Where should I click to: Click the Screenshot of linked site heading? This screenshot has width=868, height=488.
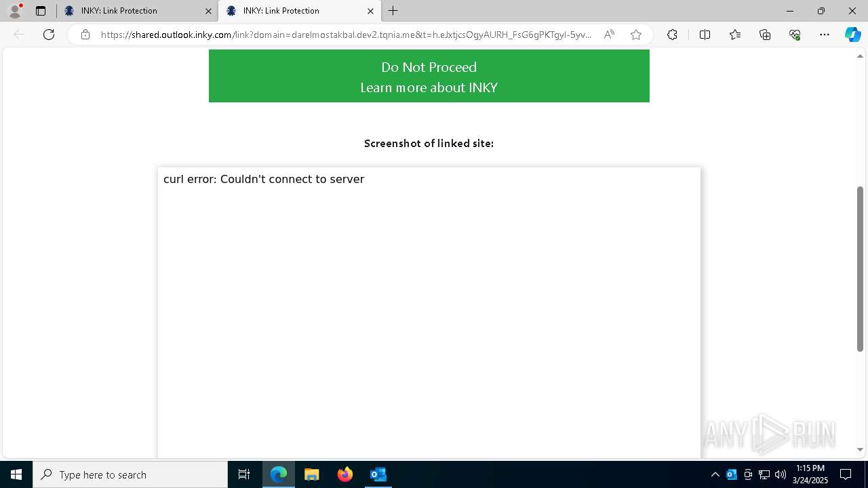pos(429,143)
